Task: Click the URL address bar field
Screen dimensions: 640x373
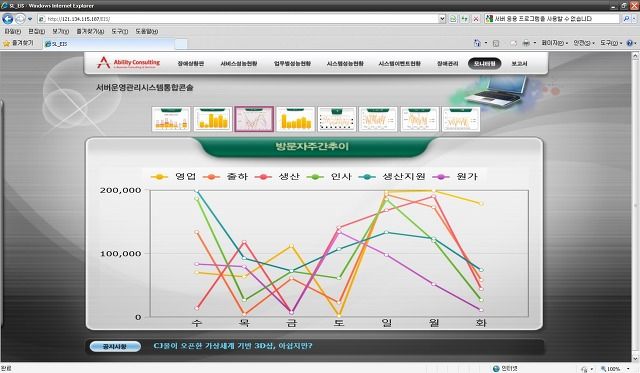Action: tap(238, 19)
